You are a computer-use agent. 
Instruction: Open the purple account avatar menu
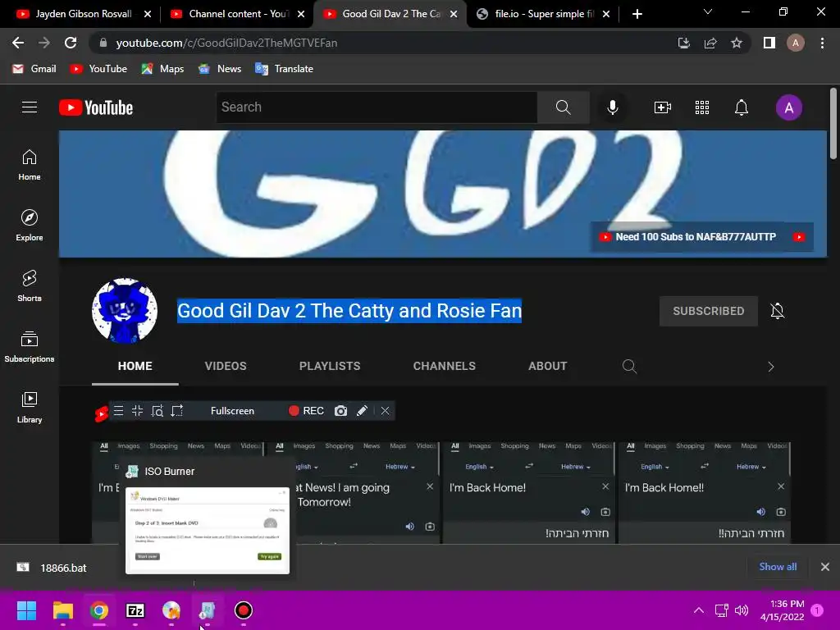click(788, 107)
